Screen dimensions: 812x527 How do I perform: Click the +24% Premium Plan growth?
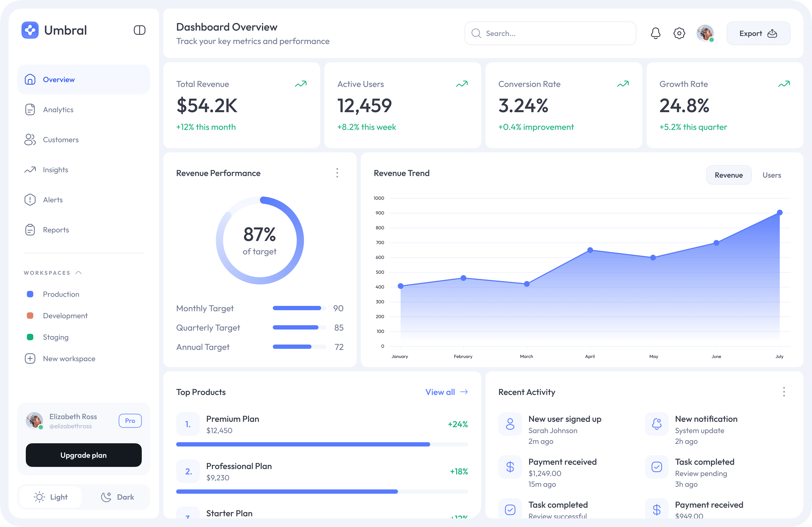(458, 424)
